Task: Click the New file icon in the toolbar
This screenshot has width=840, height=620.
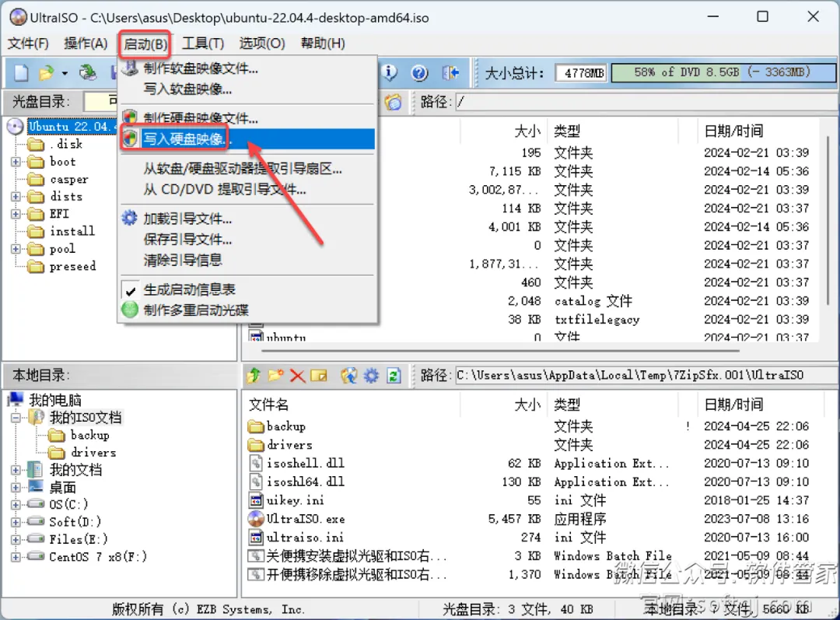Action: coord(21,72)
